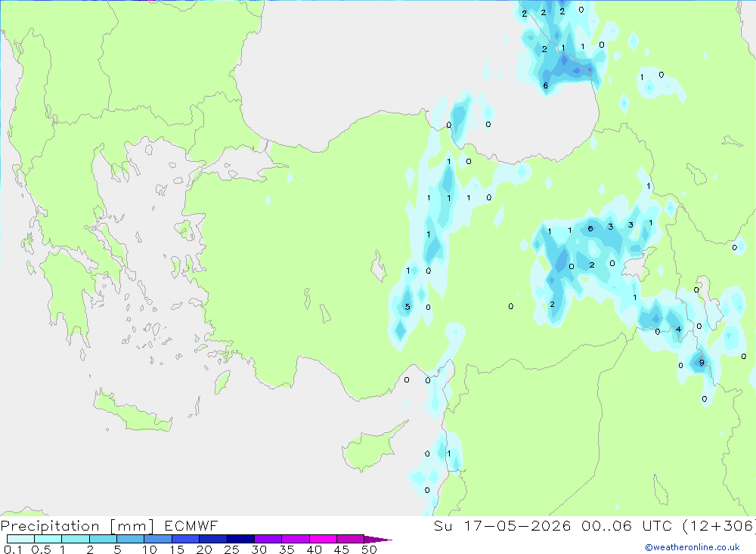
Task: Click the 'Su 17-05-2026' date text
Action: 502,525
